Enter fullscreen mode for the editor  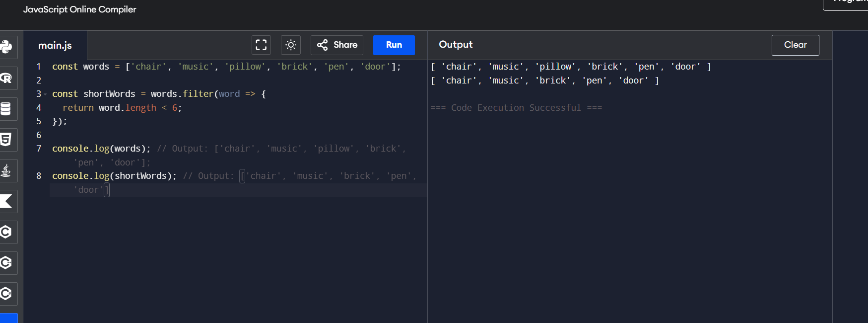coord(261,45)
